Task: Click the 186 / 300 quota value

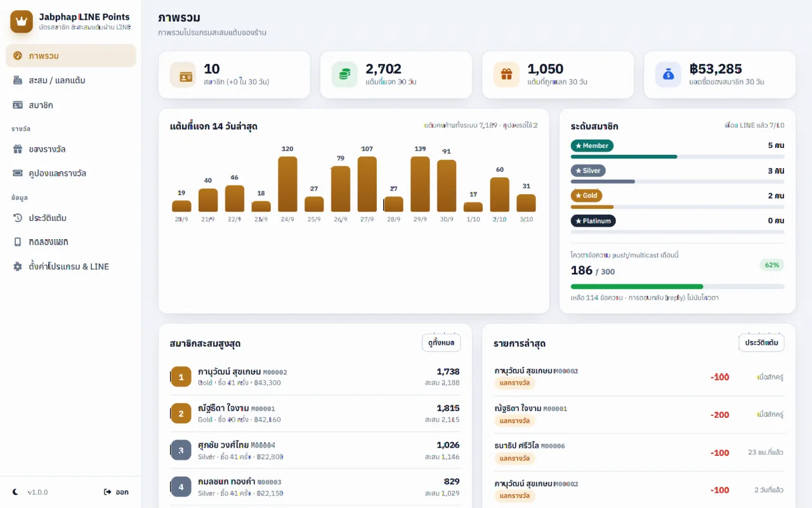Action: 593,271
